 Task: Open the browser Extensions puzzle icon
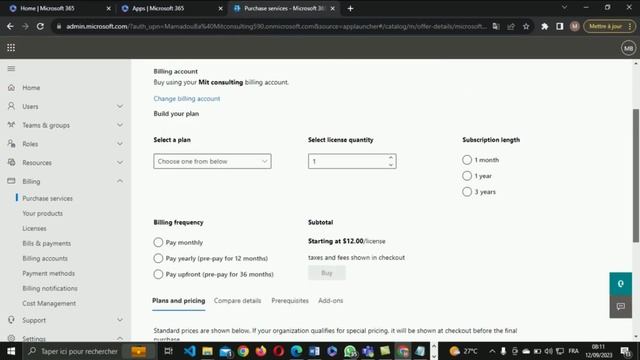[x=544, y=27]
